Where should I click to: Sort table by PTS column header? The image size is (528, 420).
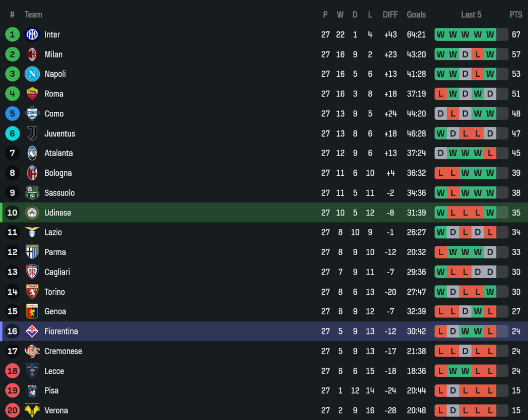pyautogui.click(x=516, y=14)
